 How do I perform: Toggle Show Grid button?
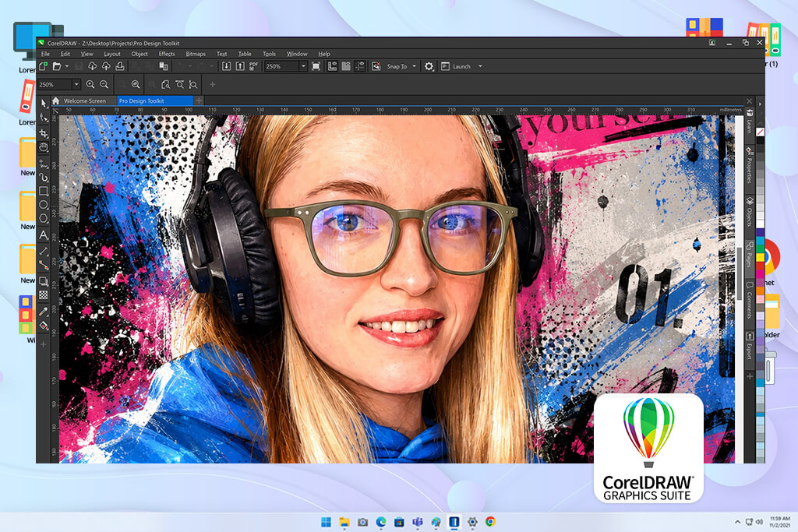[x=346, y=66]
